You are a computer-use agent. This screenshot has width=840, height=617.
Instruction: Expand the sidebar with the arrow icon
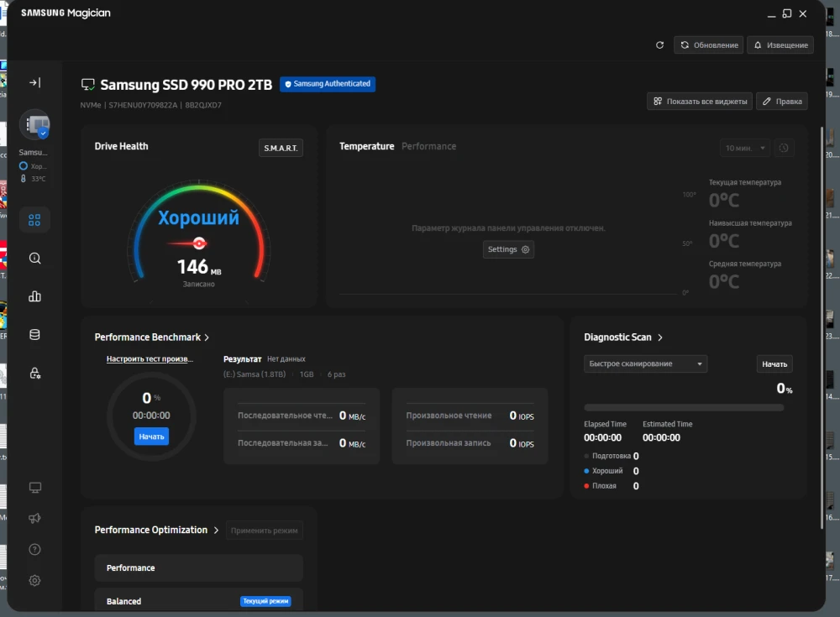tap(34, 82)
